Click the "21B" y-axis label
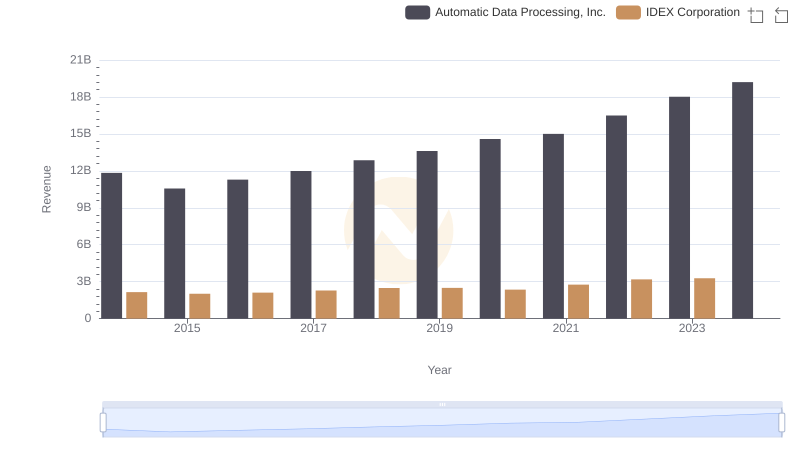 click(81, 60)
